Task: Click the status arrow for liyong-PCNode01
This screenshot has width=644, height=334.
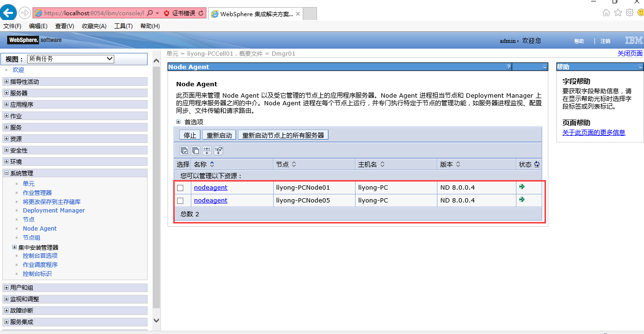Action: pyautogui.click(x=522, y=187)
